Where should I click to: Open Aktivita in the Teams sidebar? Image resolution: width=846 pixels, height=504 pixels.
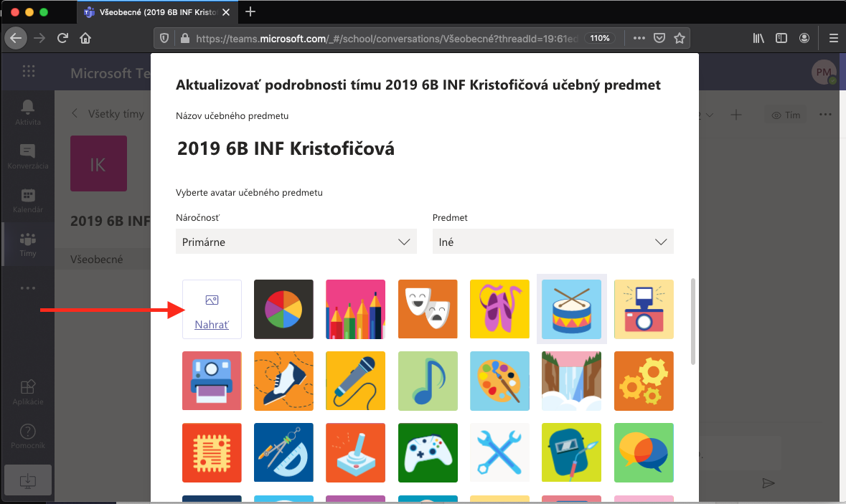pos(28,112)
